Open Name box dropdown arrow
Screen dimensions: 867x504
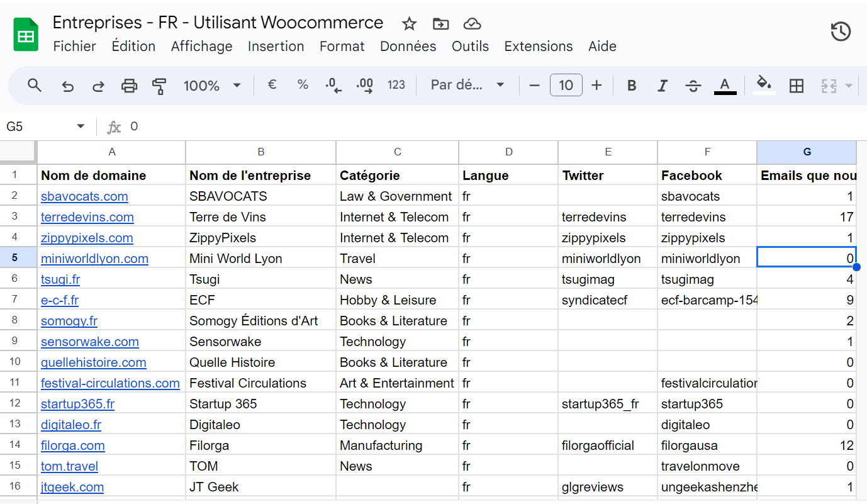coord(81,126)
